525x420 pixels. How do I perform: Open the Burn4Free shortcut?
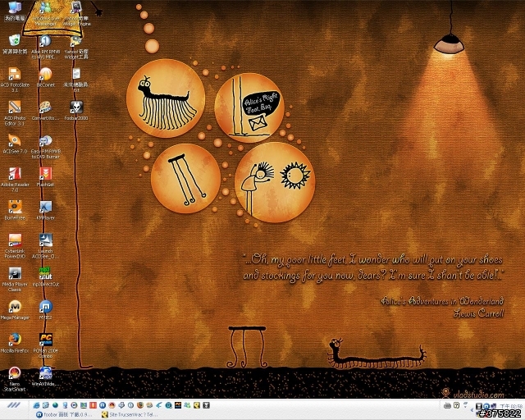(x=15, y=210)
